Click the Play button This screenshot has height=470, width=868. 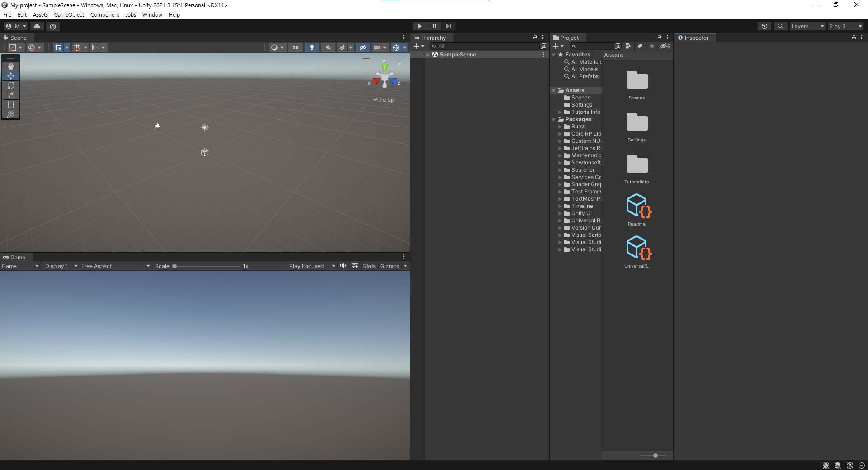pyautogui.click(x=420, y=26)
